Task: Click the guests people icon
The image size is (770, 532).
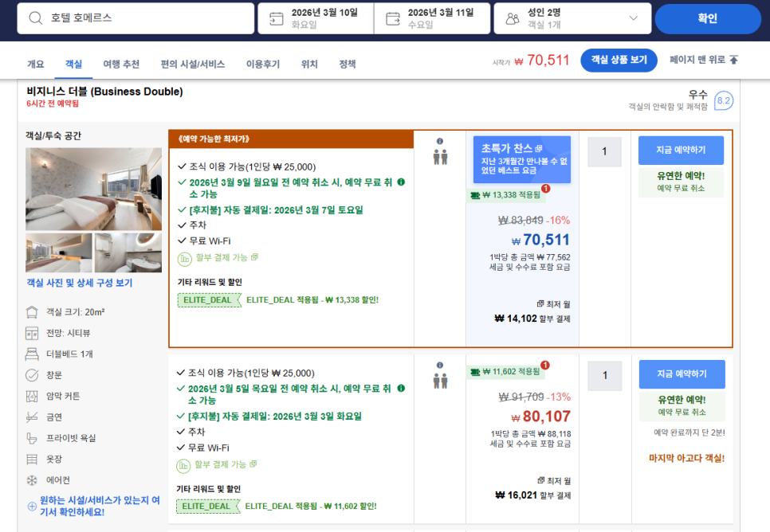Action: coord(513,18)
